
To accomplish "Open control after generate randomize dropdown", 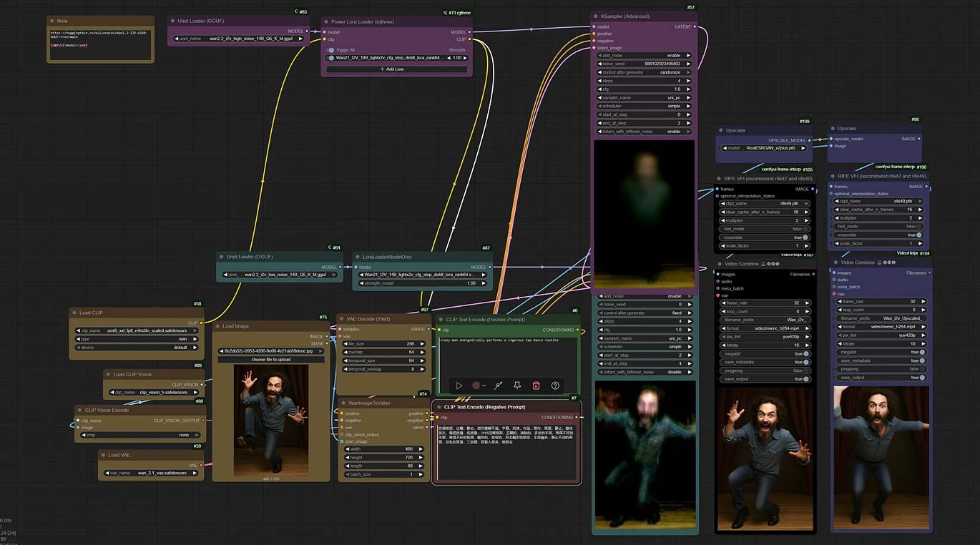I will click(645, 72).
